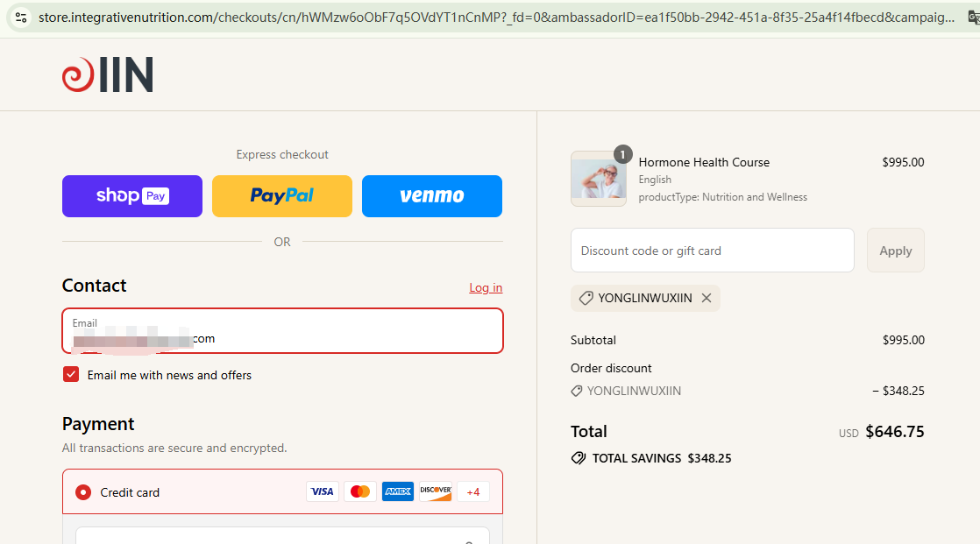980x544 pixels.
Task: Remove the YONGLINWUXIIN discount code
Action: (x=707, y=298)
